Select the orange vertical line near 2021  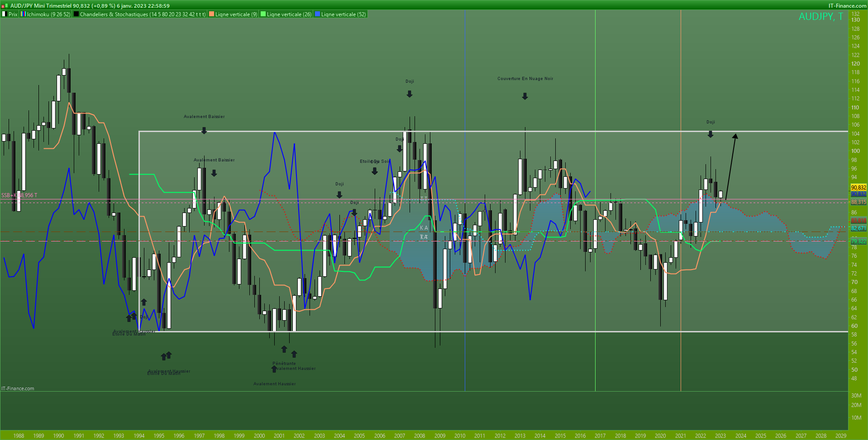[681, 200]
